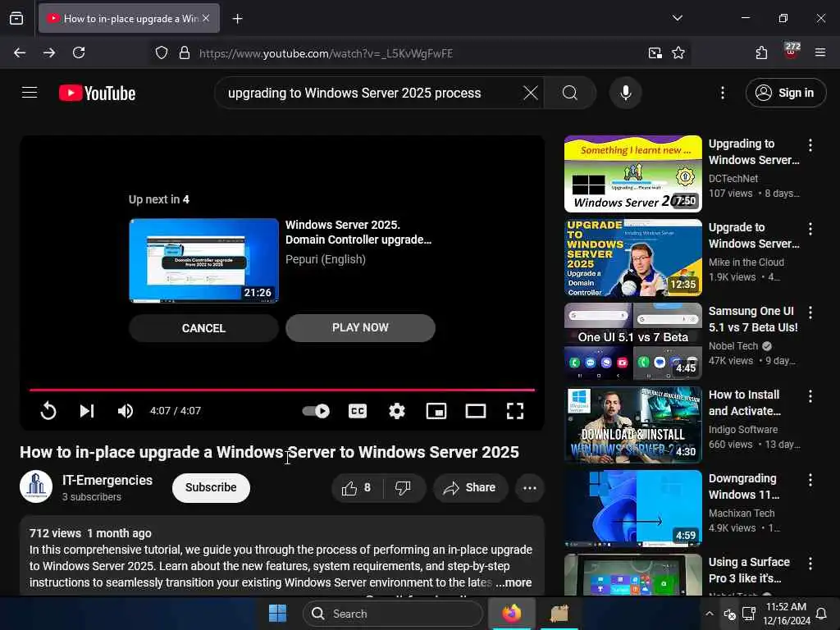
Task: Share this video
Action: tap(470, 487)
